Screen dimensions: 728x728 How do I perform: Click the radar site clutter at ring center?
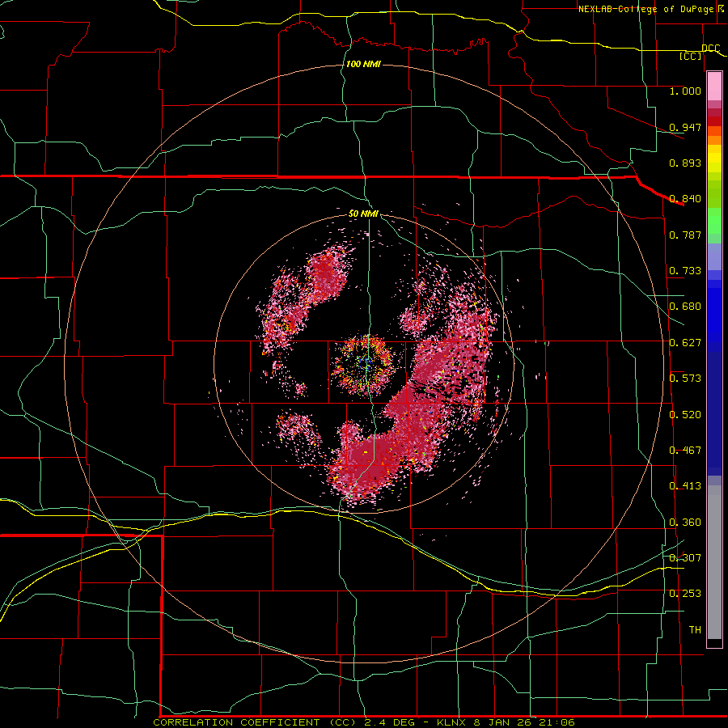pyautogui.click(x=365, y=365)
